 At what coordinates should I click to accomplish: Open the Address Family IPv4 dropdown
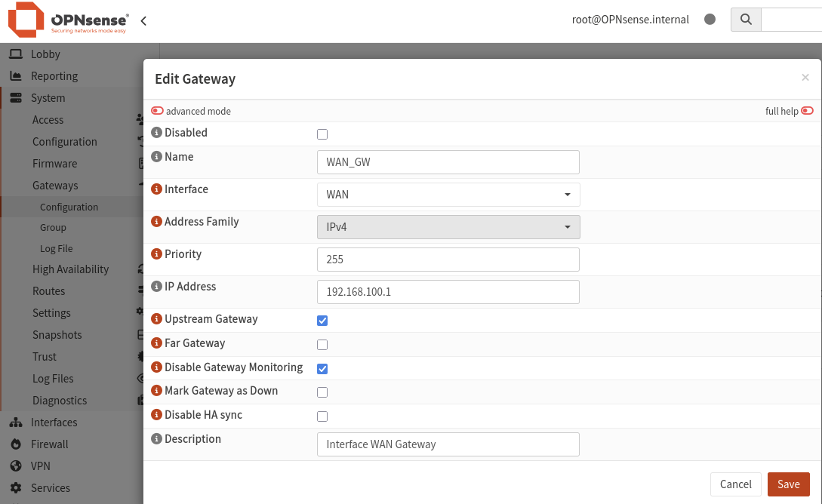pos(448,227)
